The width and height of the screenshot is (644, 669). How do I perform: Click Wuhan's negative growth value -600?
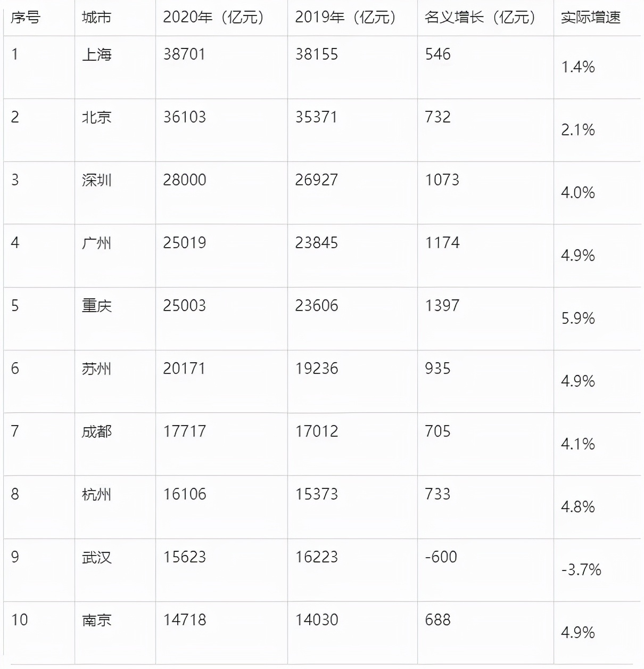coord(441,557)
